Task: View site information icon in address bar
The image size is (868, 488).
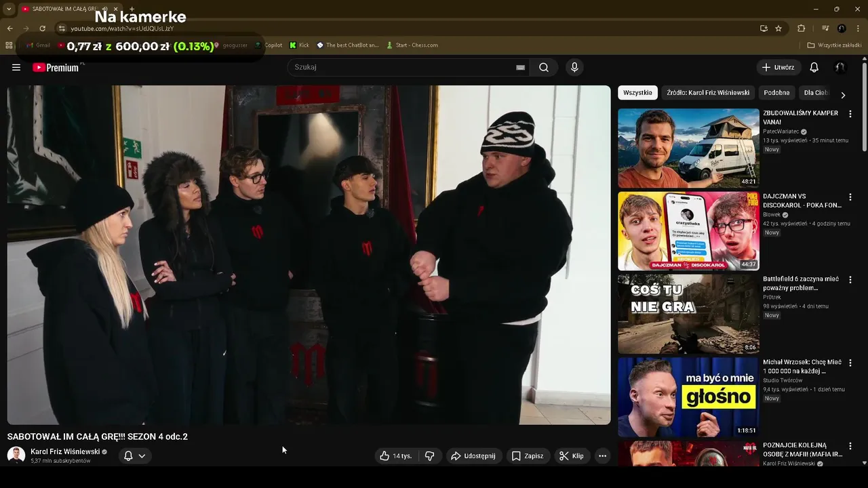Action: click(x=62, y=28)
